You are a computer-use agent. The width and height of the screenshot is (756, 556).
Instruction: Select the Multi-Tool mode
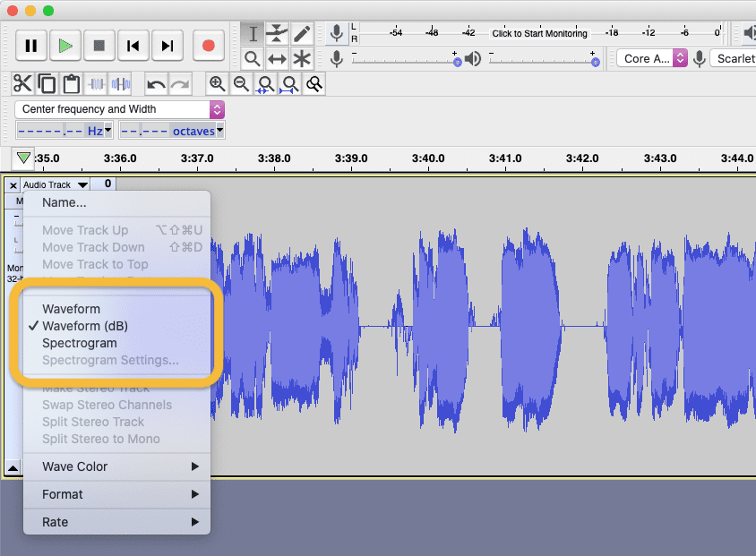301,58
